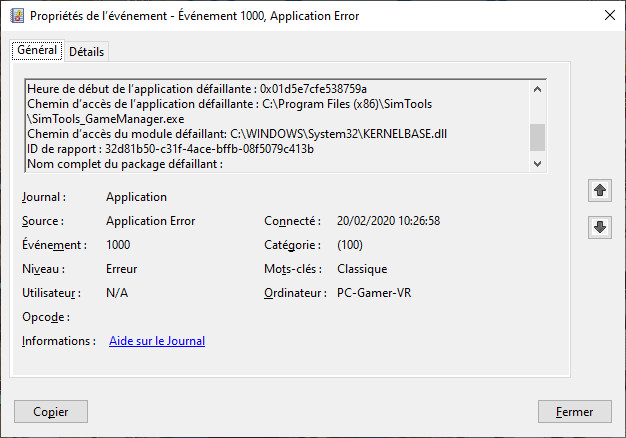
Task: Click the ID de rapport line
Action: click(170, 149)
